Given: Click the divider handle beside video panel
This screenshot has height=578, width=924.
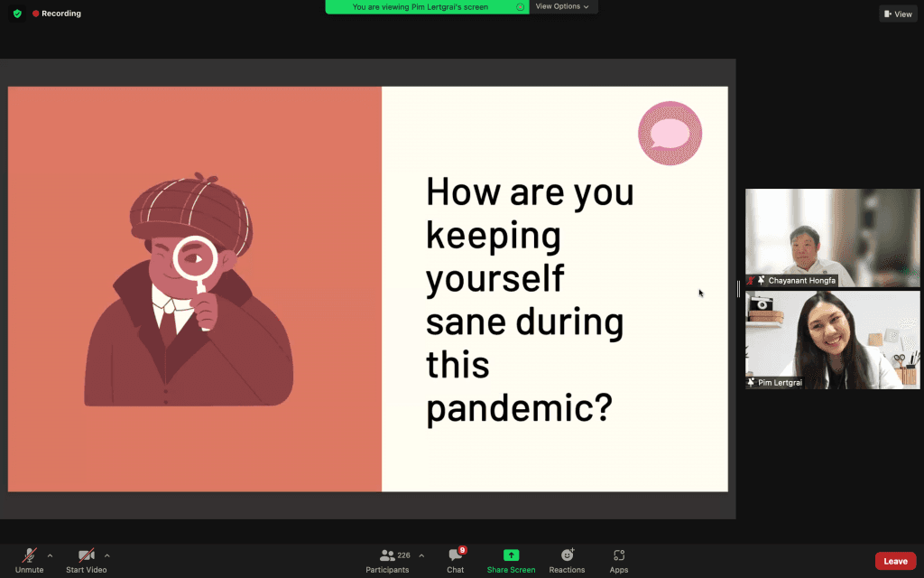Looking at the screenshot, I should pyautogui.click(x=738, y=289).
